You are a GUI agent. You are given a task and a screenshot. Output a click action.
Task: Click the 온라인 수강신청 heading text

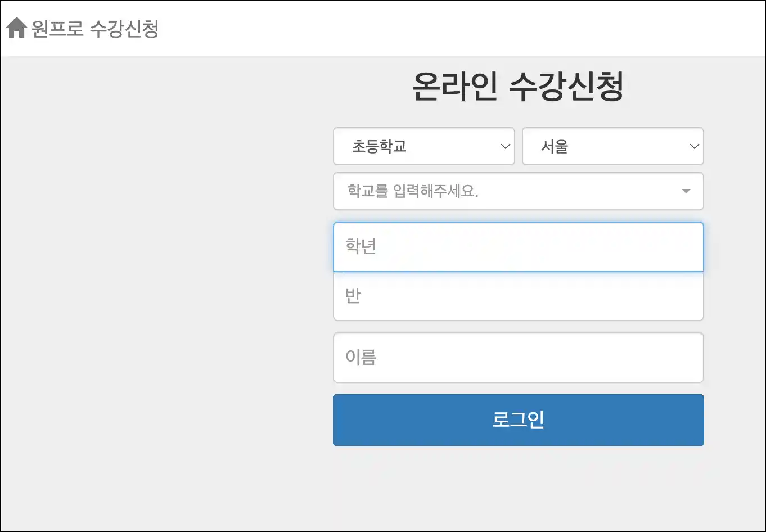pyautogui.click(x=518, y=87)
